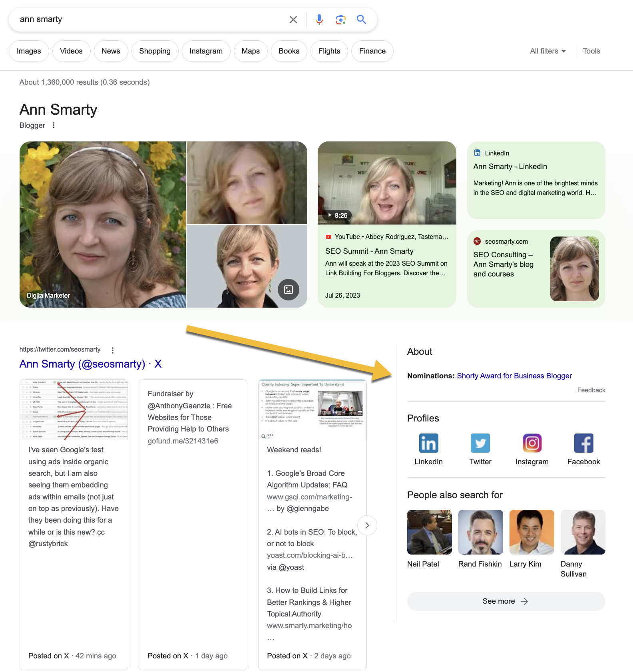Viewport: 633px width, 672px height.
Task: Open three-dot menu beside the twitter.com URL
Action: click(113, 350)
